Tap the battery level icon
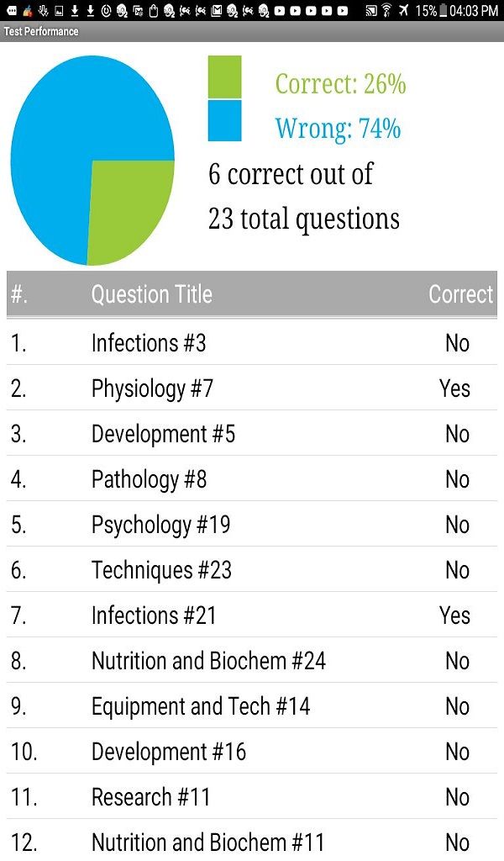Image resolution: width=504 pixels, height=861 pixels. (443, 11)
